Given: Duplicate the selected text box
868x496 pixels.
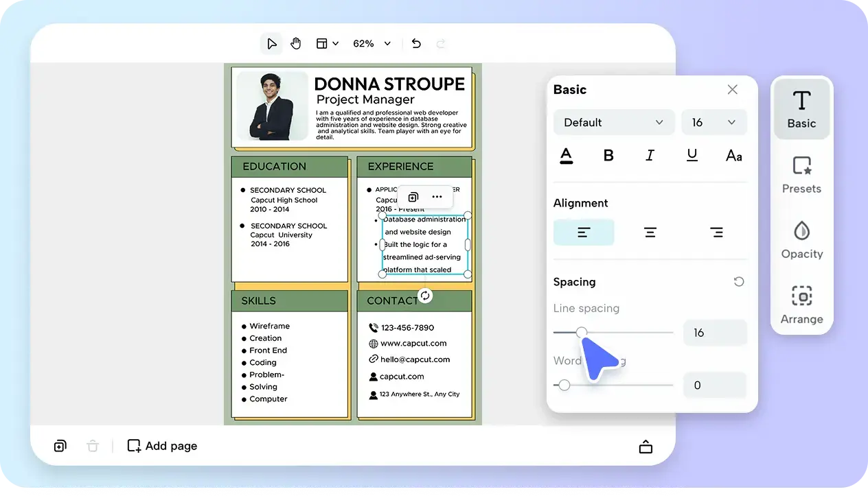Looking at the screenshot, I should point(413,197).
